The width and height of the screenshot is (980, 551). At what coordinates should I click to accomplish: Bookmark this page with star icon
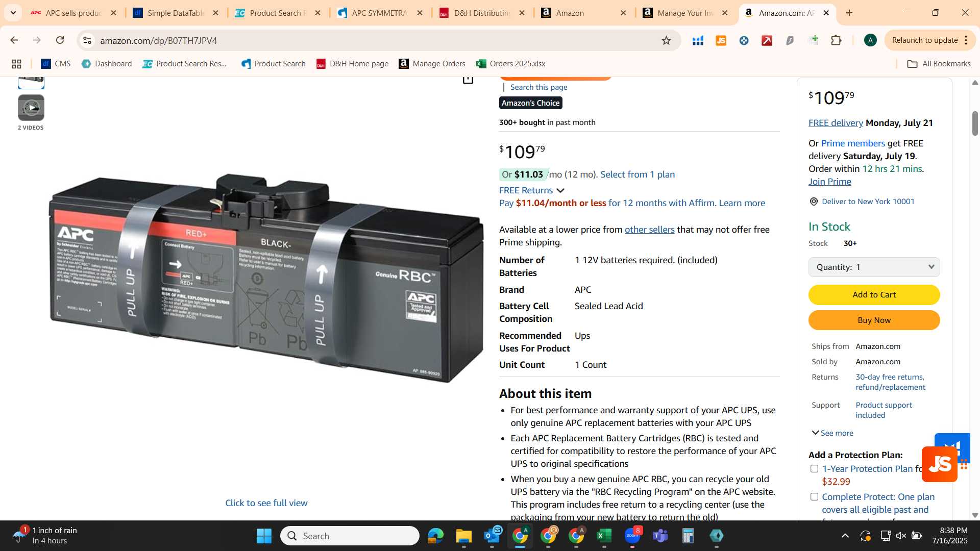(666, 40)
